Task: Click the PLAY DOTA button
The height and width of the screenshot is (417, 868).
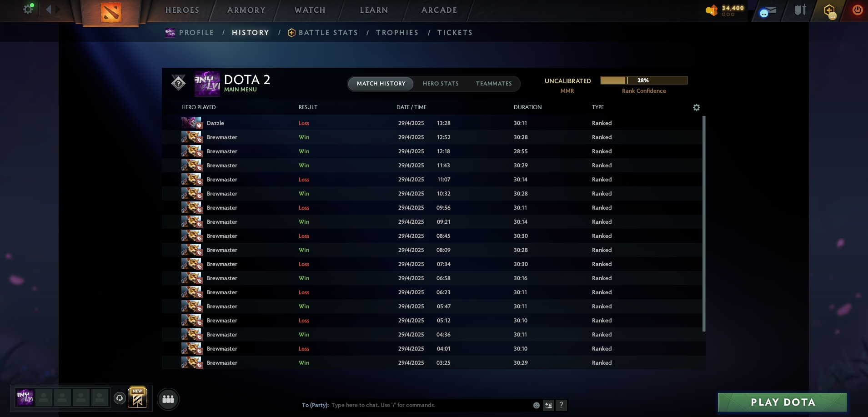Action: pyautogui.click(x=783, y=402)
